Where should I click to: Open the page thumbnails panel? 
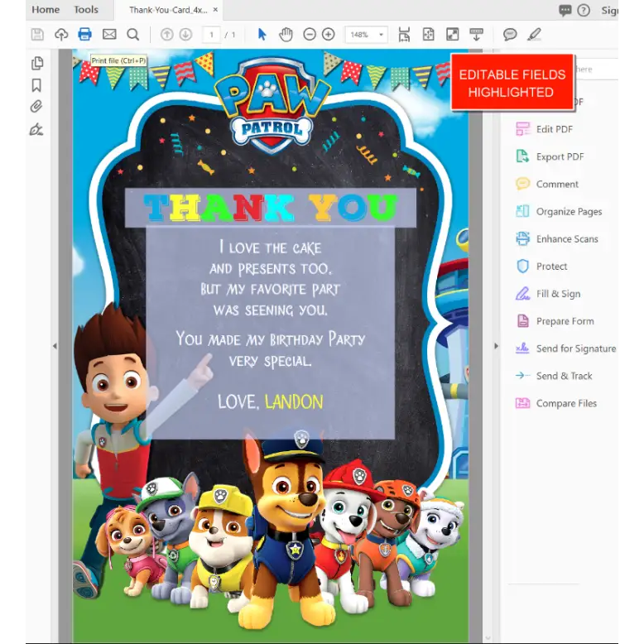37,63
